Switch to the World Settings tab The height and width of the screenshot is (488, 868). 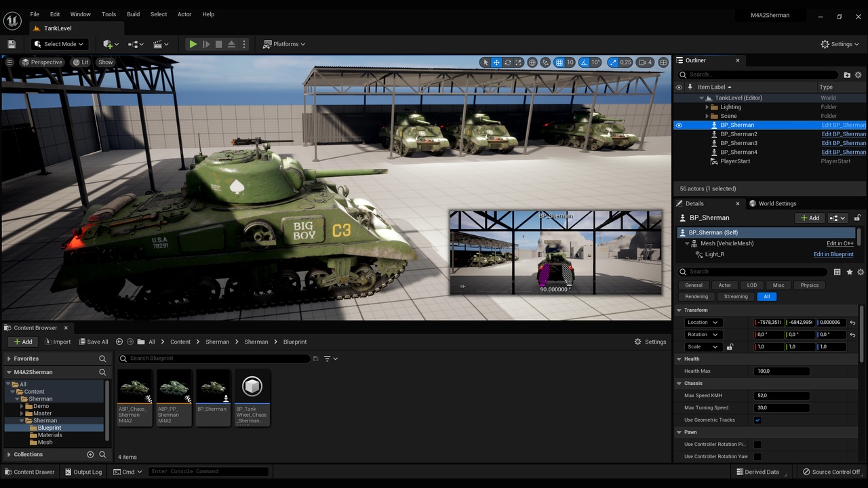[772, 203]
